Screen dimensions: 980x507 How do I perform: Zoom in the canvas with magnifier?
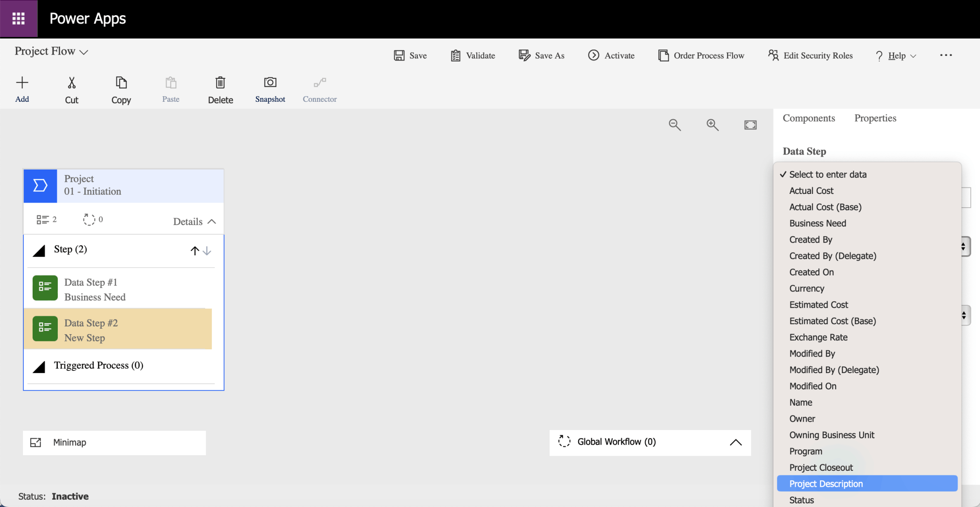pos(712,125)
